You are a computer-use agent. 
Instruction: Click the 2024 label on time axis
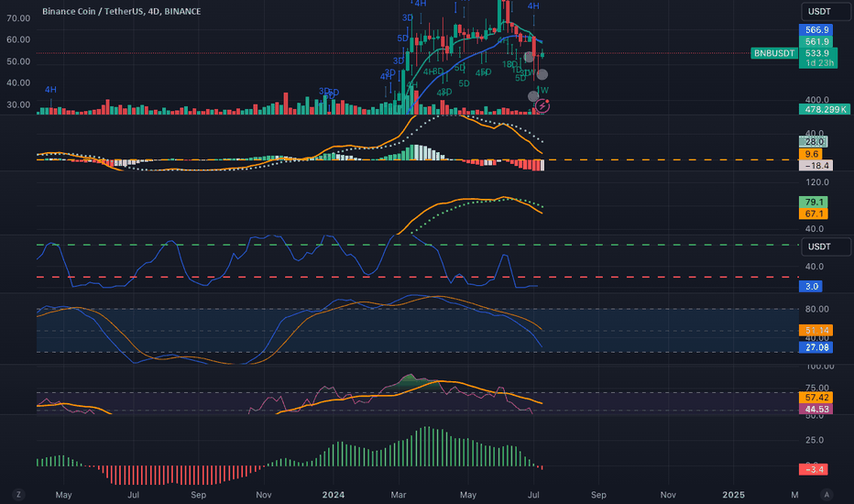(x=333, y=495)
